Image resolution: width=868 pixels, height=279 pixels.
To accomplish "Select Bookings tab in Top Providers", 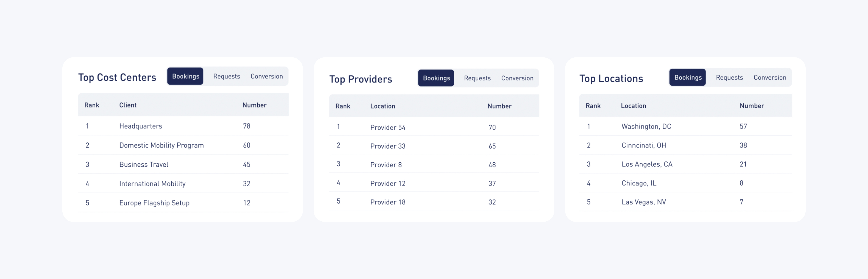I will [x=436, y=78].
